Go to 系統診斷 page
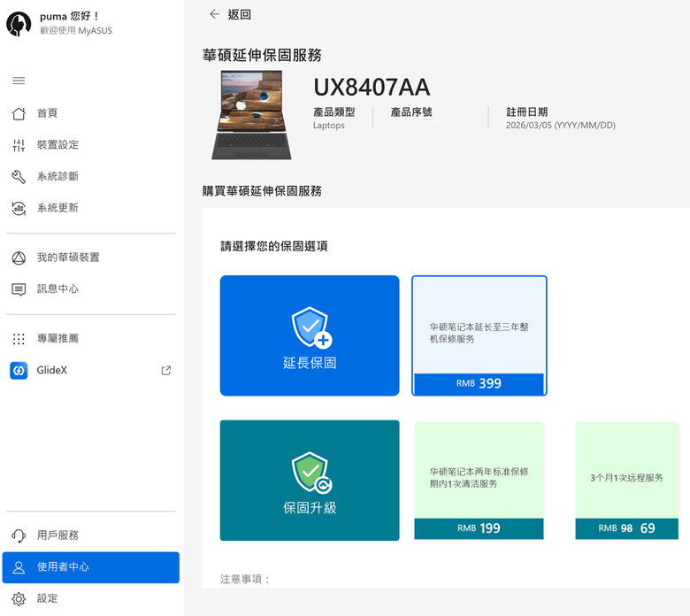The width and height of the screenshot is (690, 616). (90, 176)
